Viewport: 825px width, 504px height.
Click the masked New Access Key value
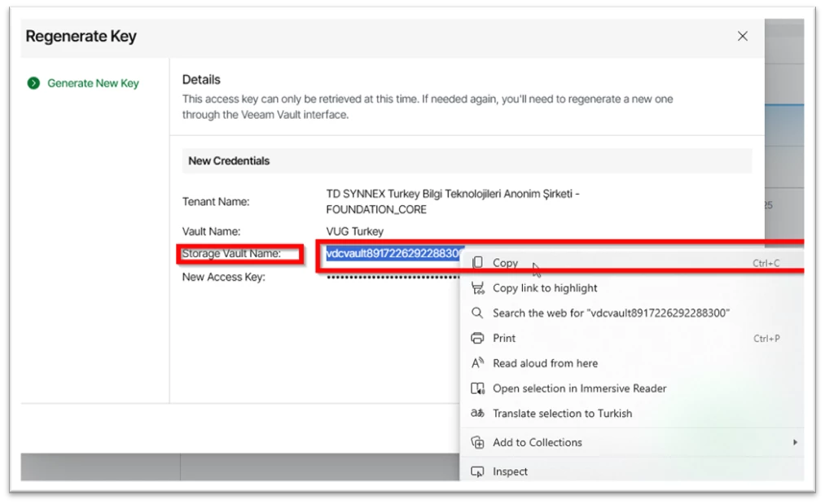[x=393, y=278]
